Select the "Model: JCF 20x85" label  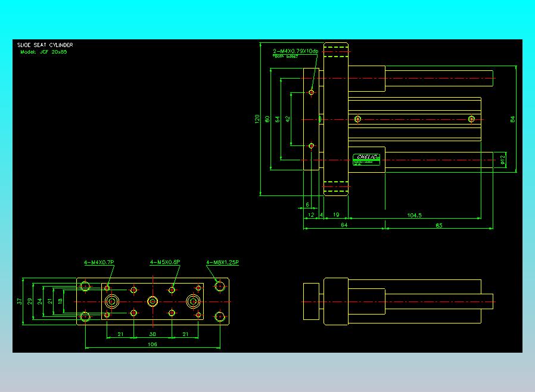click(x=43, y=52)
